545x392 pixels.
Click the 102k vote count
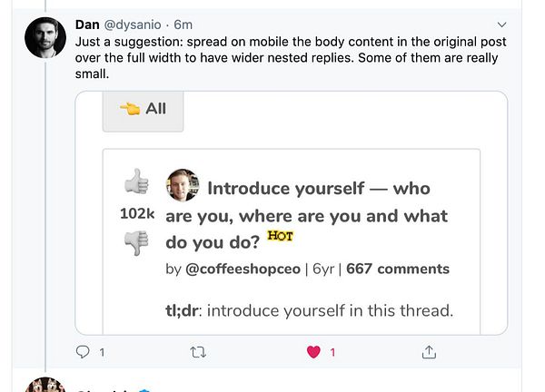(137, 214)
